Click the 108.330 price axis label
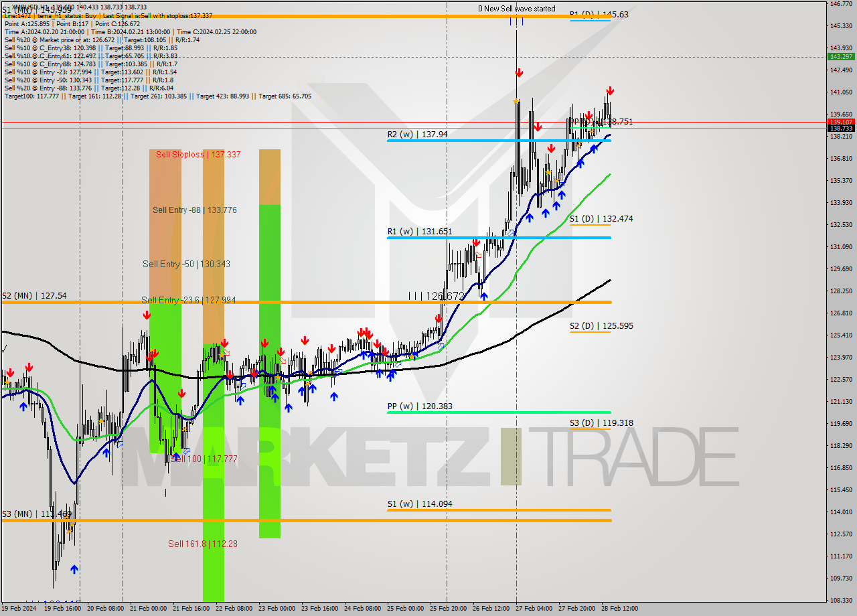 point(841,601)
